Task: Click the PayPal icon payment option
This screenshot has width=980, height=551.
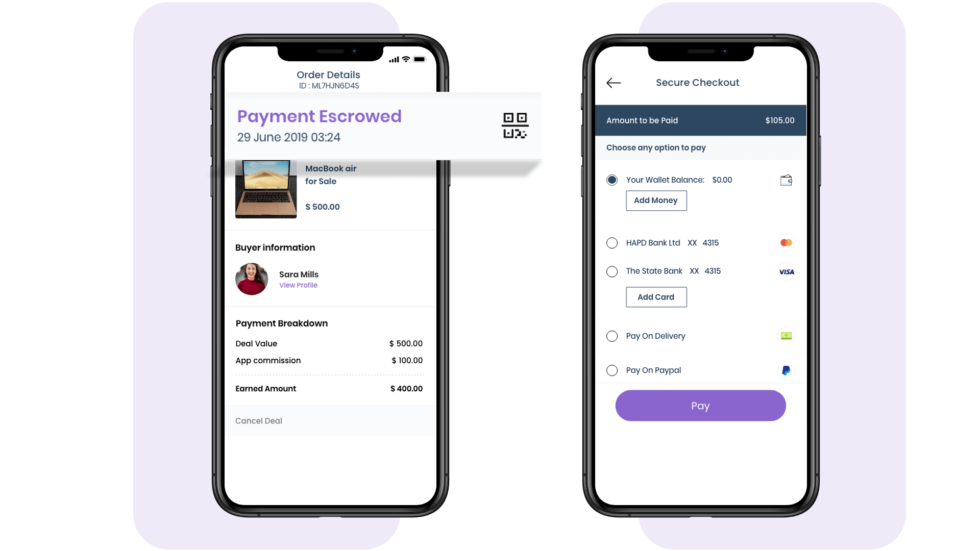Action: (786, 370)
